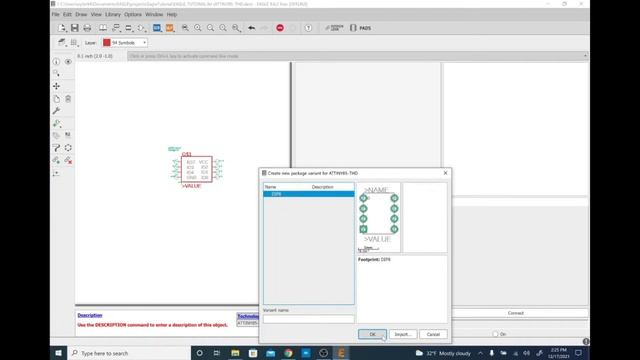Click the zoom in magnifier icon
This screenshot has width=640, height=360.
click(x=198, y=28)
